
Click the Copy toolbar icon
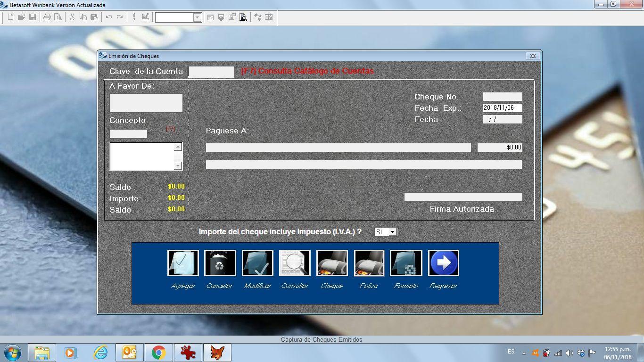coord(83,17)
